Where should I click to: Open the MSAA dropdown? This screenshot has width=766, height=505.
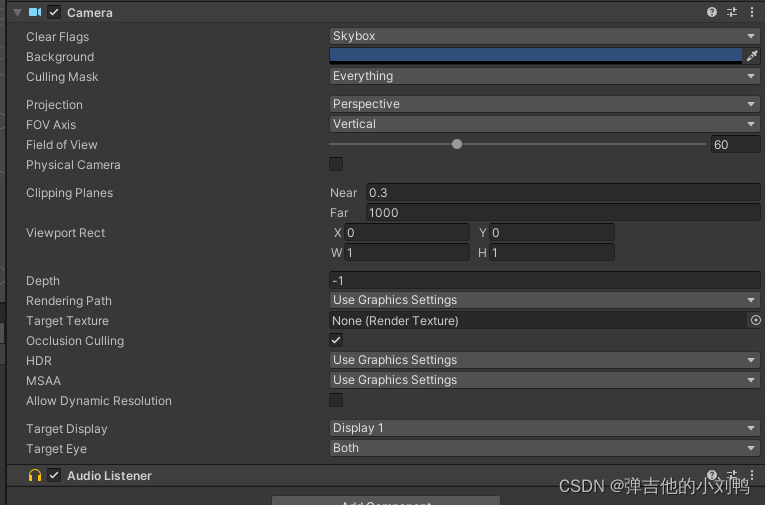tap(544, 380)
